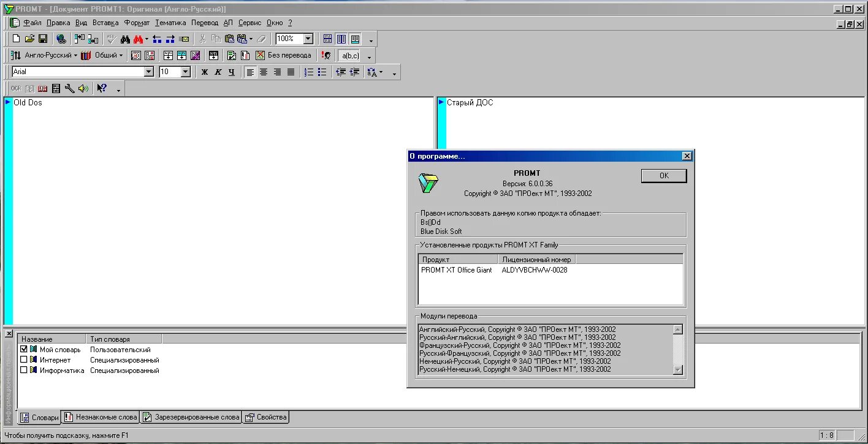
Task: Enable the Интернет dictionary checkbox
Action: (25, 360)
